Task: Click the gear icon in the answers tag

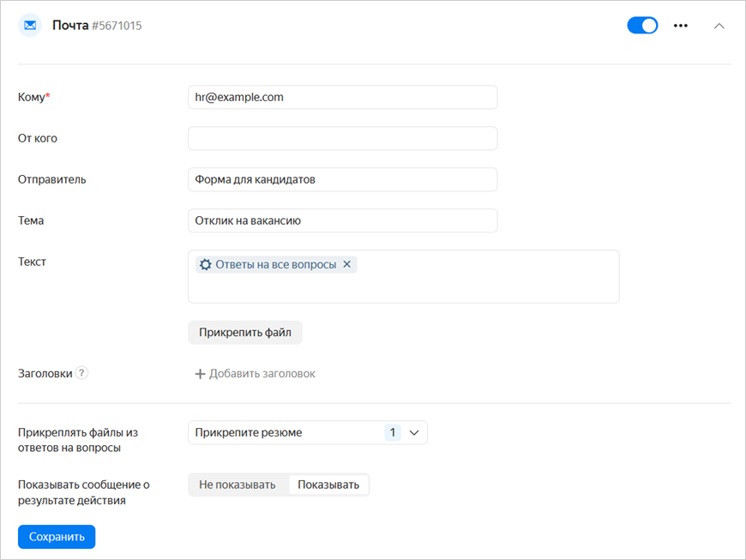Action: pyautogui.click(x=205, y=265)
